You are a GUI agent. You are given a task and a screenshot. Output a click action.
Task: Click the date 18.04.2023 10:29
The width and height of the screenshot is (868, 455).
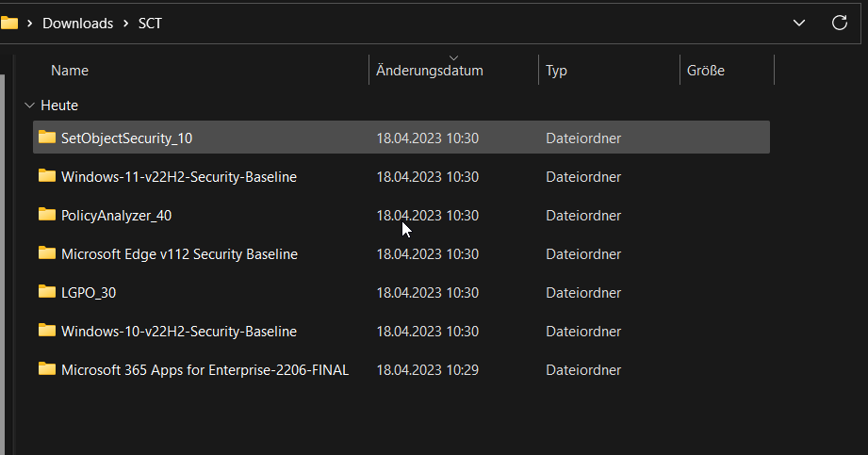[x=427, y=370]
